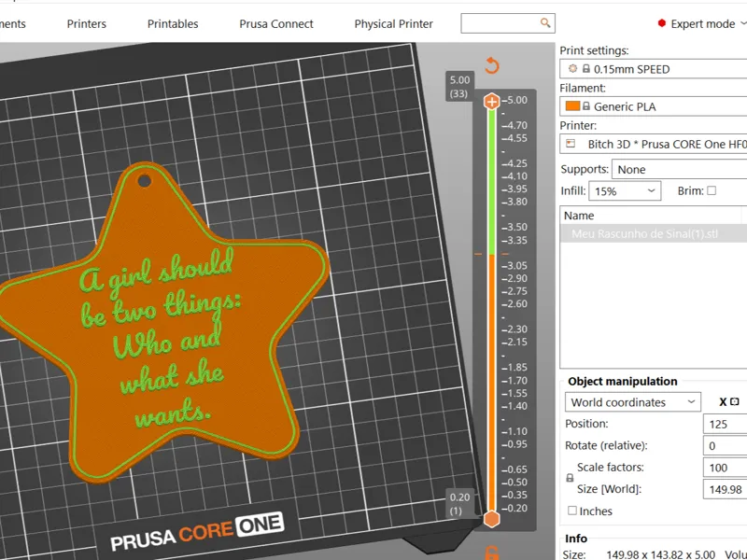Image resolution: width=747 pixels, height=560 pixels.
Task: Click the orange undo arrow above layer slider
Action: [x=492, y=65]
